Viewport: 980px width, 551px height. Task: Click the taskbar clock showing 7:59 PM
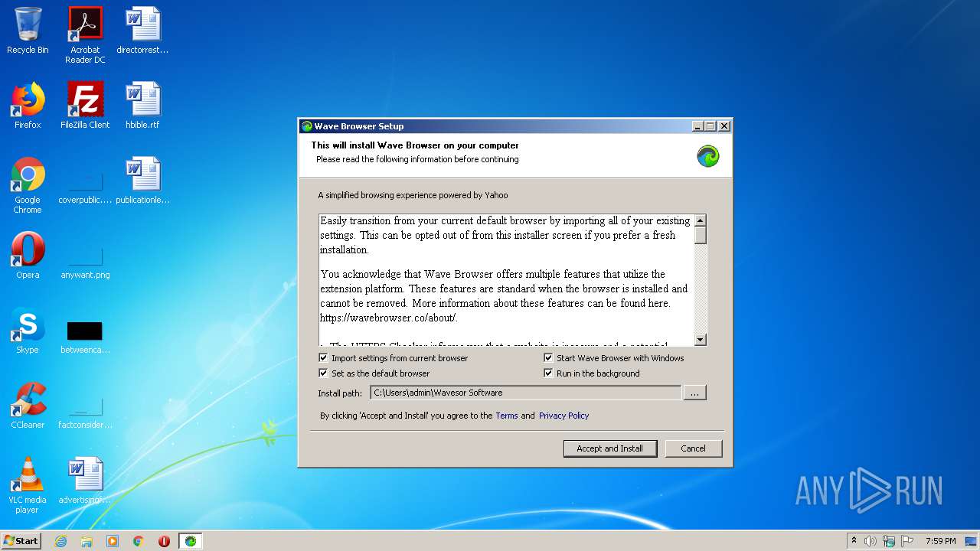tap(940, 541)
